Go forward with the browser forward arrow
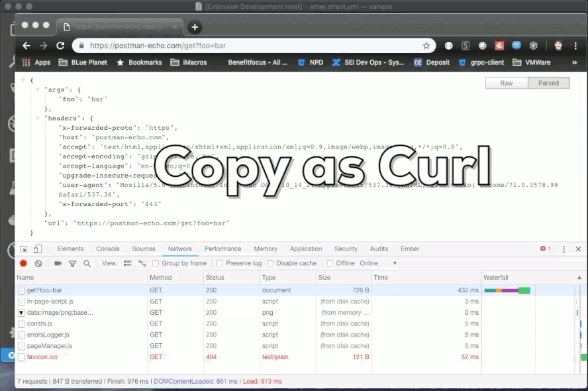 tap(44, 46)
